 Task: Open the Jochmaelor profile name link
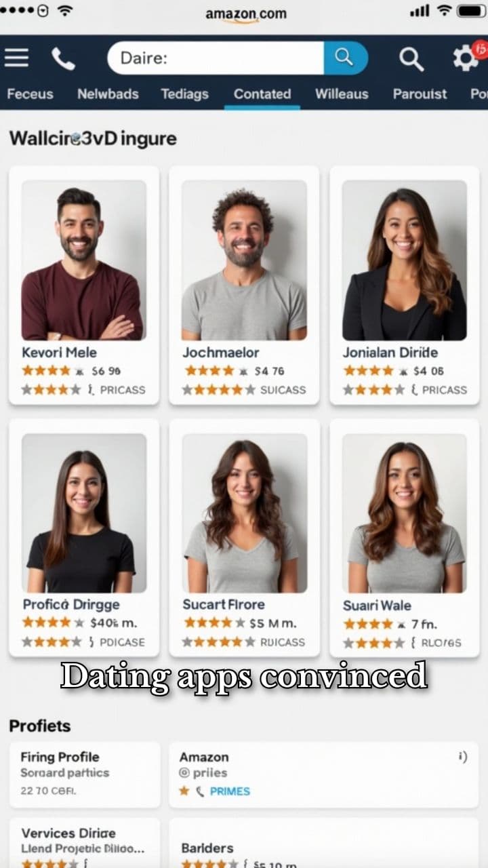(x=221, y=353)
